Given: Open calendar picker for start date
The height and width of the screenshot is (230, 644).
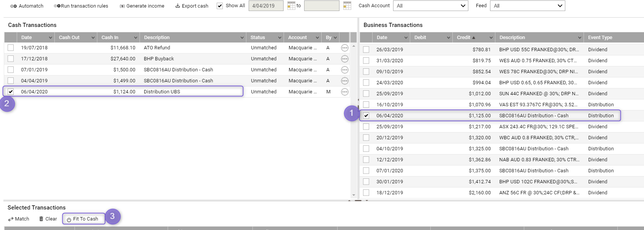Looking at the screenshot, I should 291,6.
